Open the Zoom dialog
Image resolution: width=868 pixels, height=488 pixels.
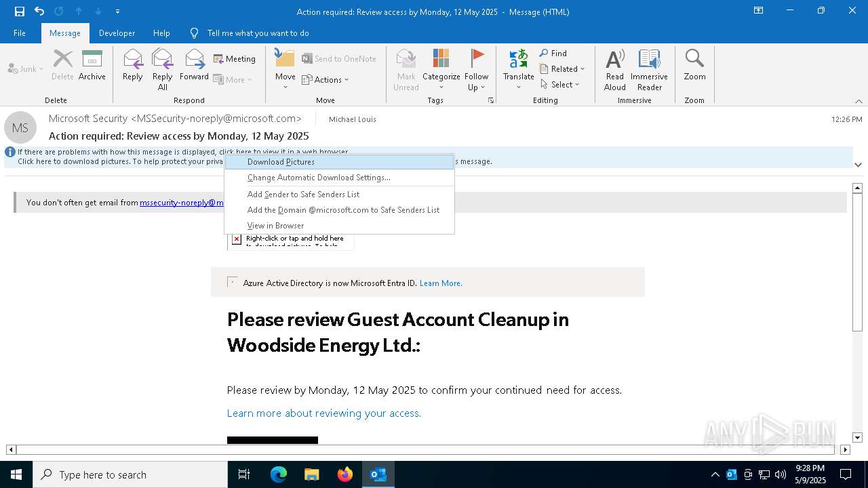694,66
